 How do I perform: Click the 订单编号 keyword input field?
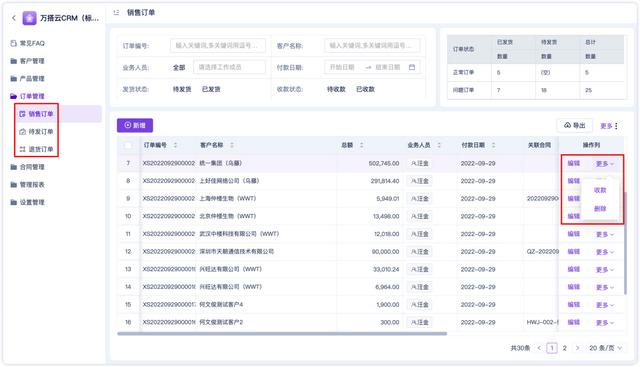tap(218, 45)
